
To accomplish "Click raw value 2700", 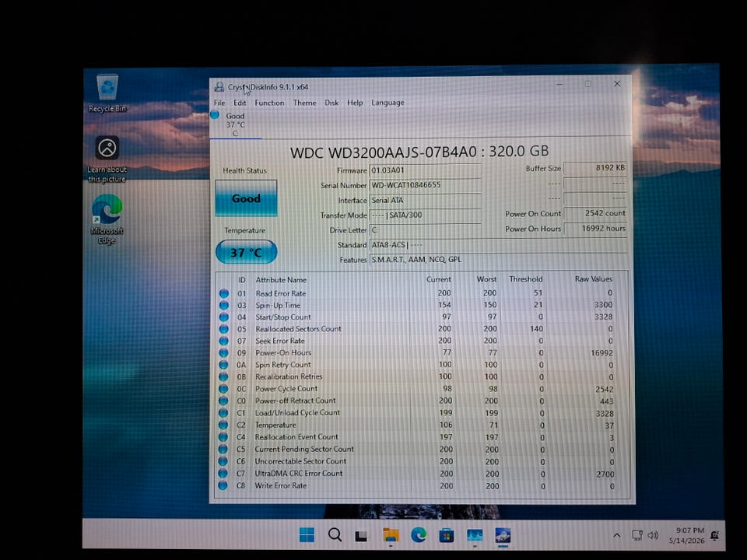I will [x=605, y=474].
